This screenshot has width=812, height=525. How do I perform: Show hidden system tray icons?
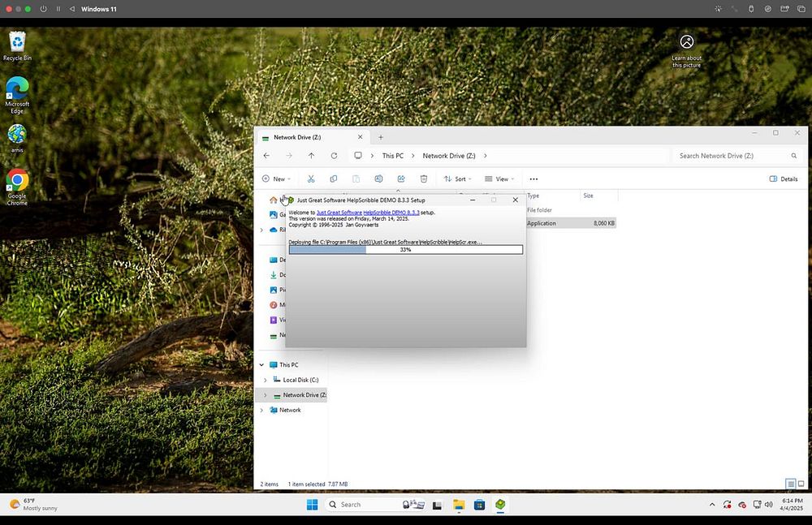tap(712, 504)
